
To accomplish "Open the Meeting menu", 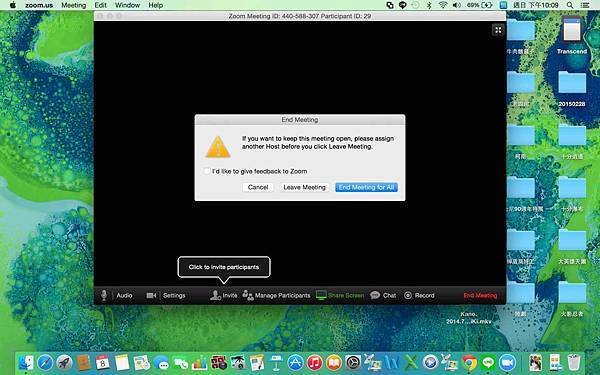I will pos(73,5).
